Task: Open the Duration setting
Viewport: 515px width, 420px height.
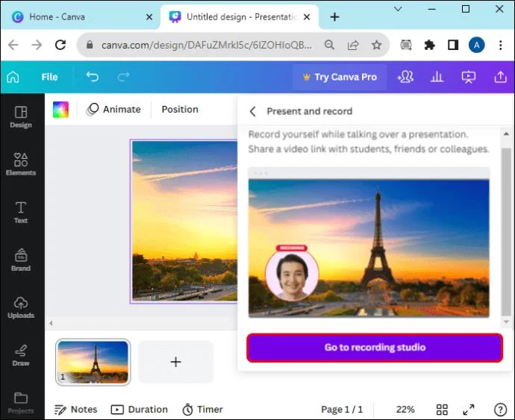Action: [140, 410]
